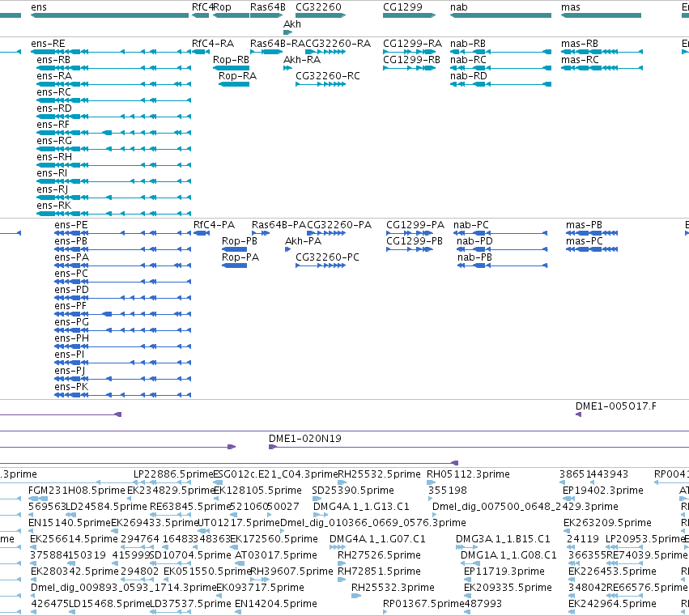
Task: Select the mas gene bar
Action: coord(601,15)
